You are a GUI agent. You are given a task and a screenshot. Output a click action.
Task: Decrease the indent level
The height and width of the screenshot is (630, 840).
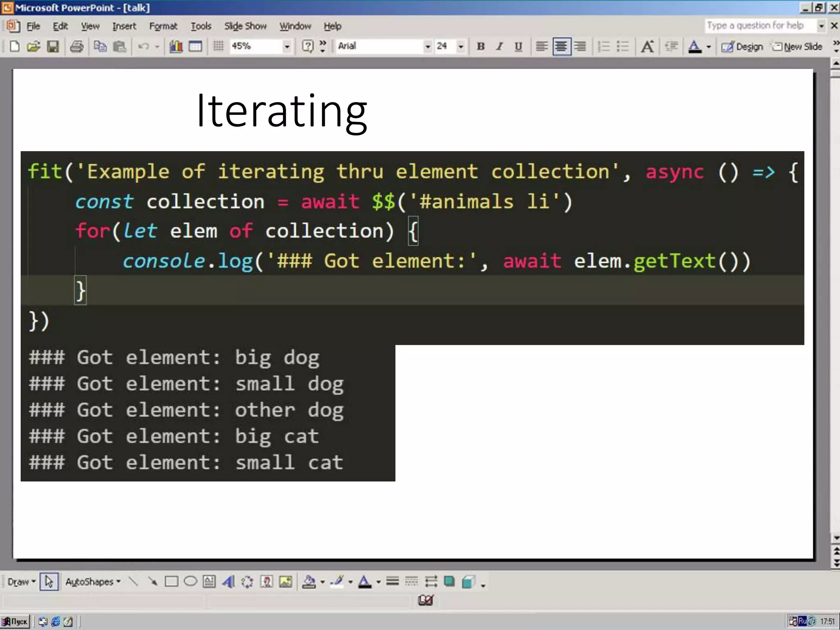[x=671, y=46]
